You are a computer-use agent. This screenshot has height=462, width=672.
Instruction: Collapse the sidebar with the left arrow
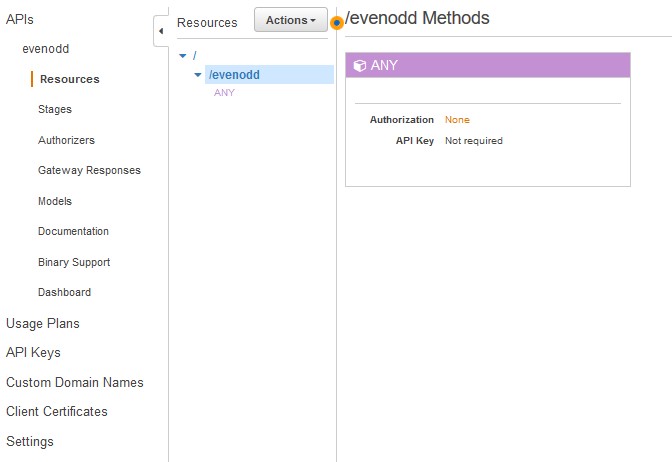pos(161,31)
